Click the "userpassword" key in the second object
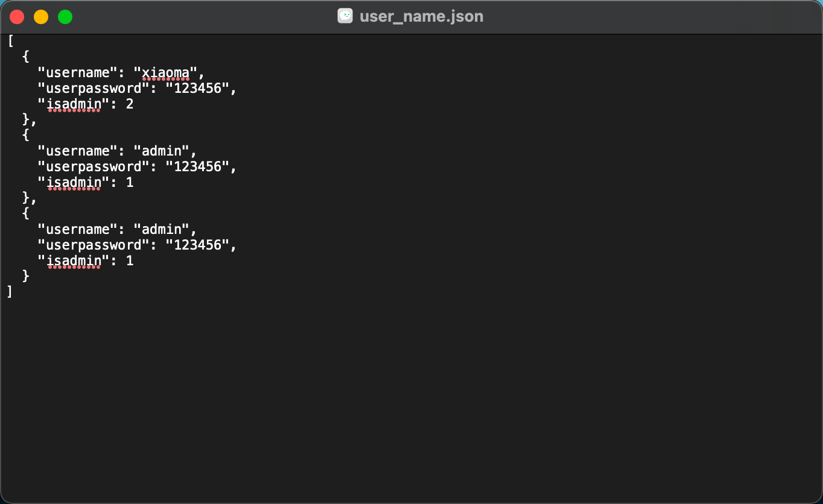Viewport: 823px width, 504px height. (93, 166)
